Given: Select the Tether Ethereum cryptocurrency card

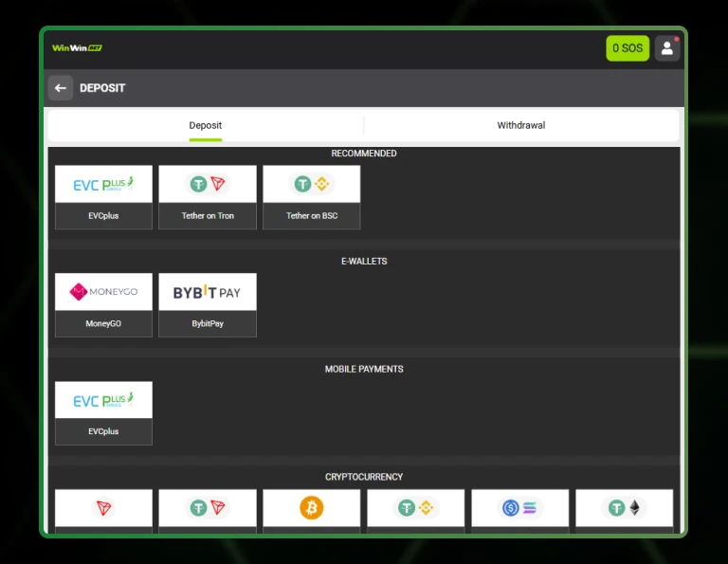Looking at the screenshot, I should [x=624, y=511].
